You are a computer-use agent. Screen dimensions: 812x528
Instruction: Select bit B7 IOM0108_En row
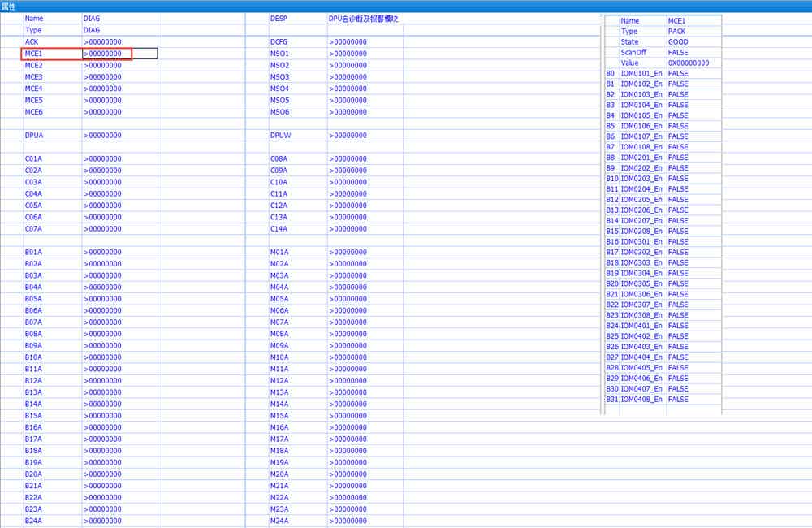pyautogui.click(x=663, y=147)
